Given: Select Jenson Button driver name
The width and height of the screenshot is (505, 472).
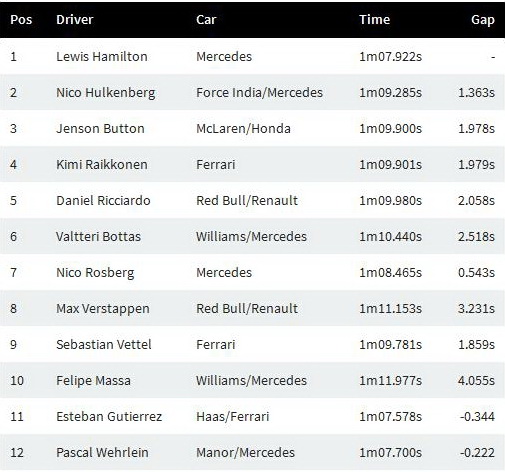Looking at the screenshot, I should [x=100, y=128].
